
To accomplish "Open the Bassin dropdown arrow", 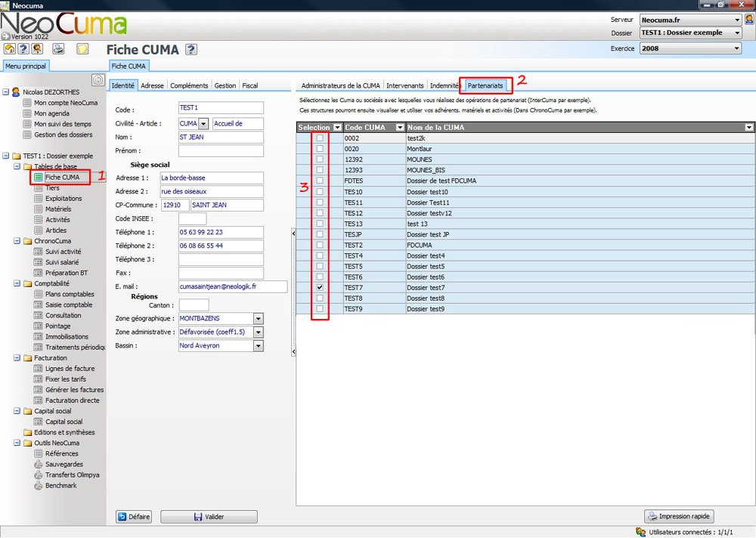I will click(259, 345).
